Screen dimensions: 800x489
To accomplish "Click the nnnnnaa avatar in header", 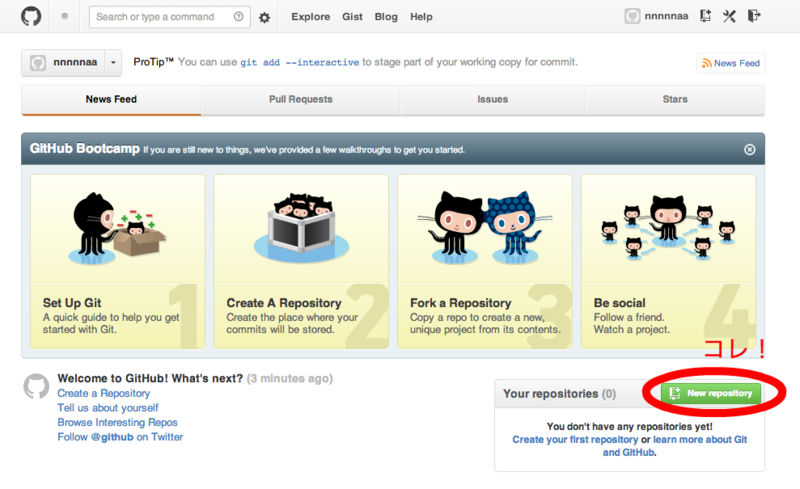I will point(632,16).
